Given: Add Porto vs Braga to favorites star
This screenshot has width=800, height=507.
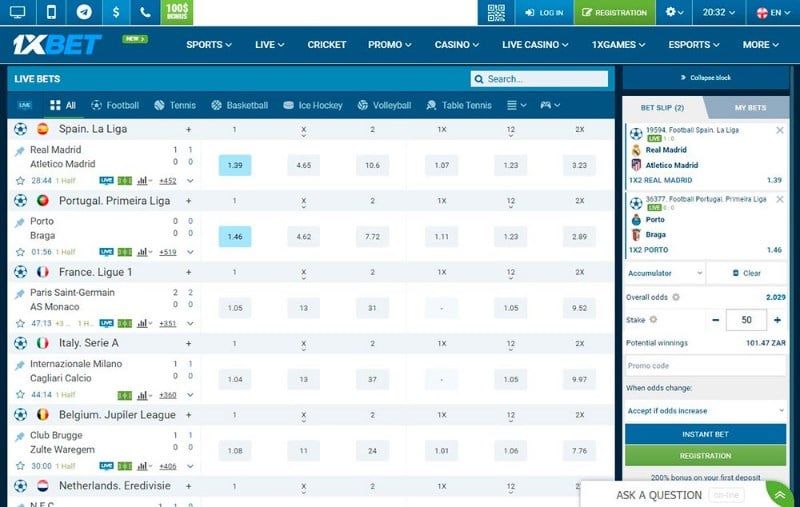Looking at the screenshot, I should point(20,252).
